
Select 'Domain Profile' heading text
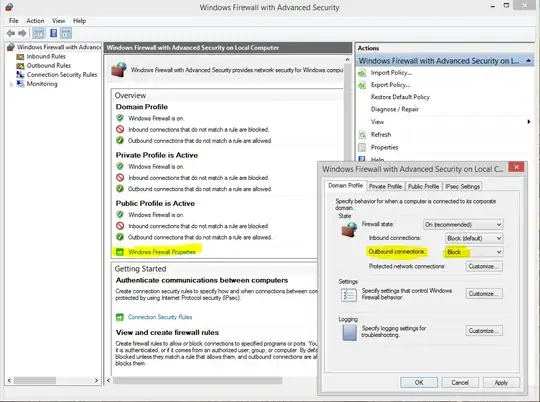[x=142, y=107]
